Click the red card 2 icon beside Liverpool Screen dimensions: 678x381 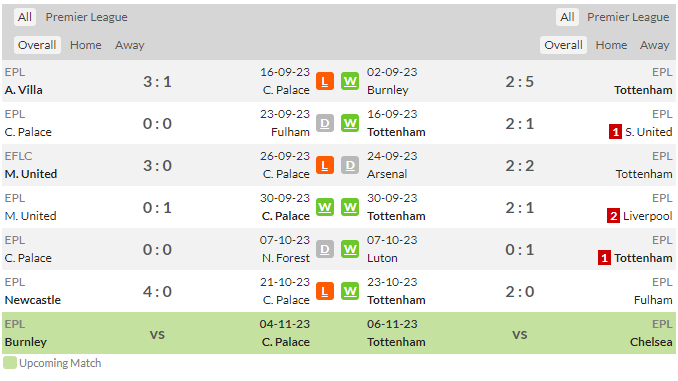tap(613, 215)
